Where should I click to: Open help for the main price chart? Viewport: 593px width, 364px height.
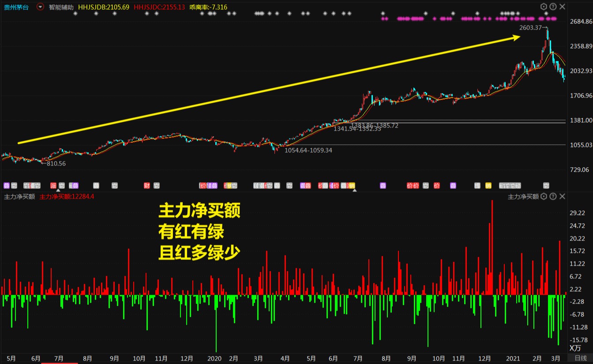point(553,7)
